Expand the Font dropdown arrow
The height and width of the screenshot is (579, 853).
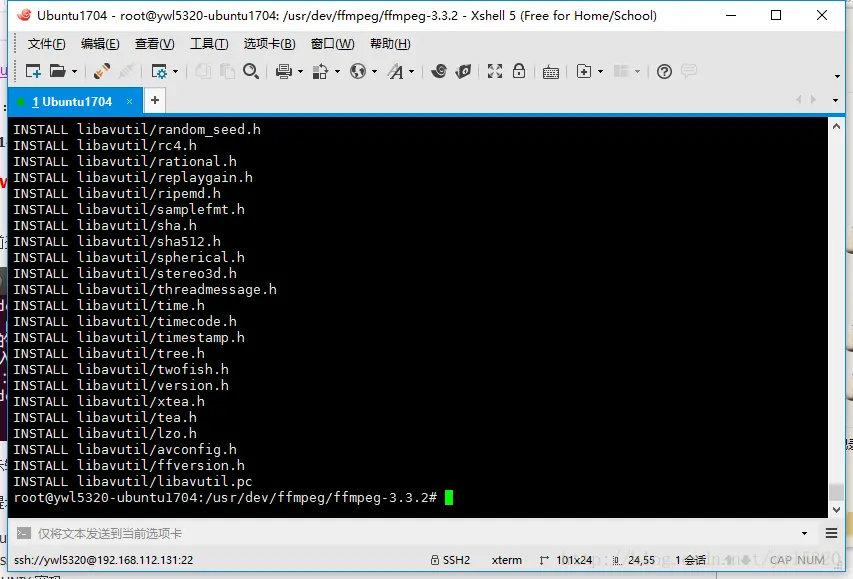(411, 71)
